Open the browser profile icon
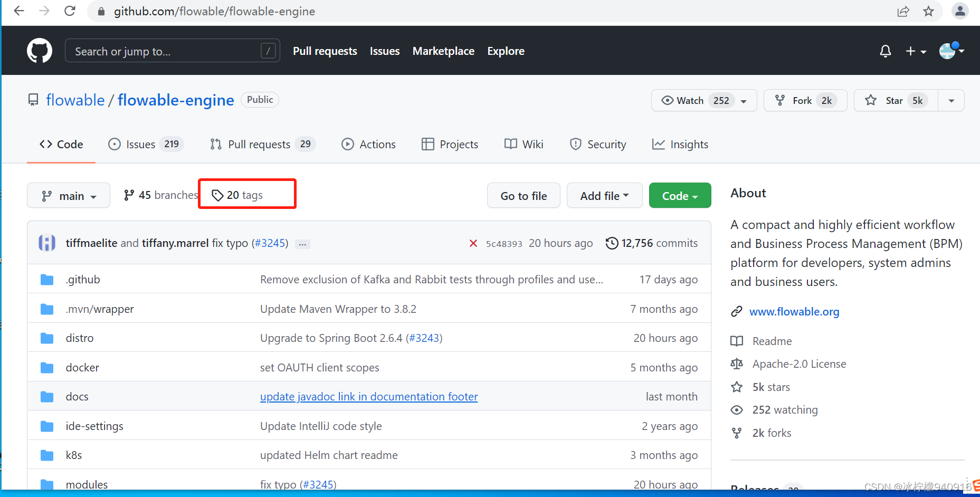Image resolution: width=980 pixels, height=497 pixels. point(960,11)
